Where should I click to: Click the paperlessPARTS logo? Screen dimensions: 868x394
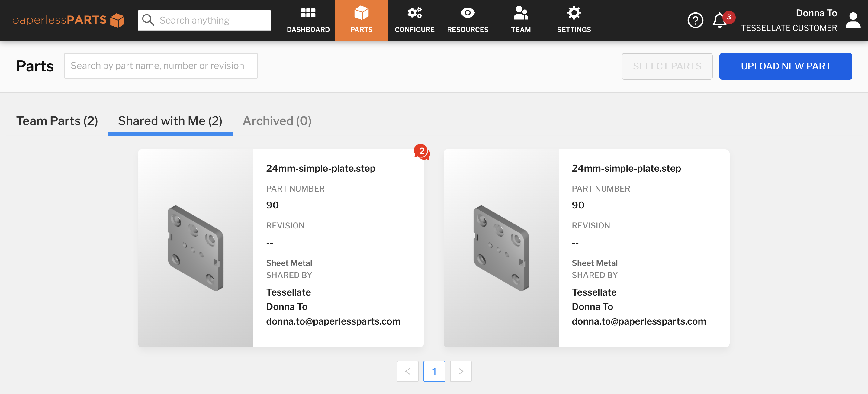coord(68,20)
